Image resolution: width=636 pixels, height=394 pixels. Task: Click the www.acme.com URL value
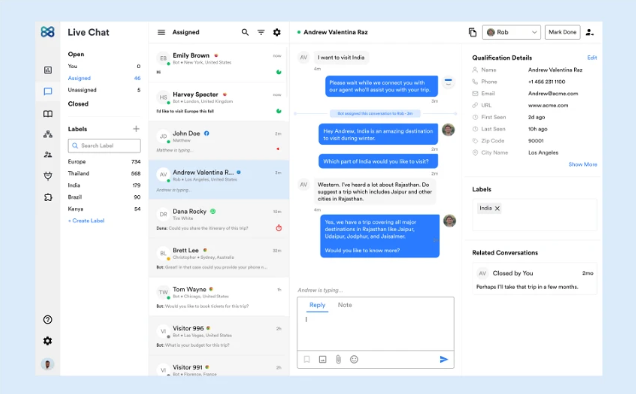tap(548, 105)
